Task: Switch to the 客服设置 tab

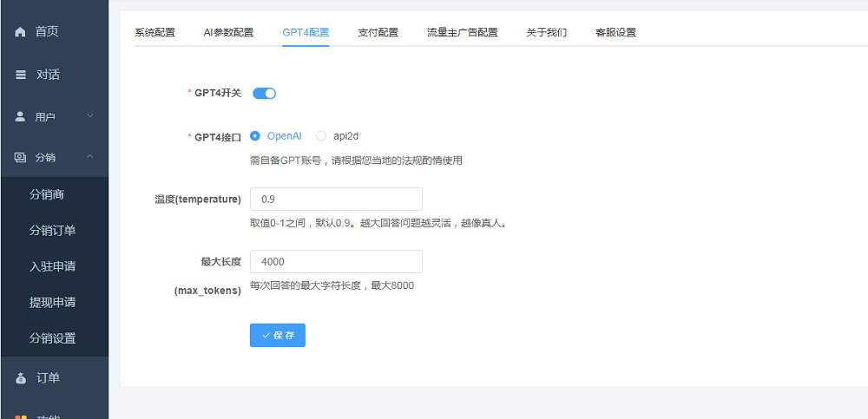Action: coord(615,32)
